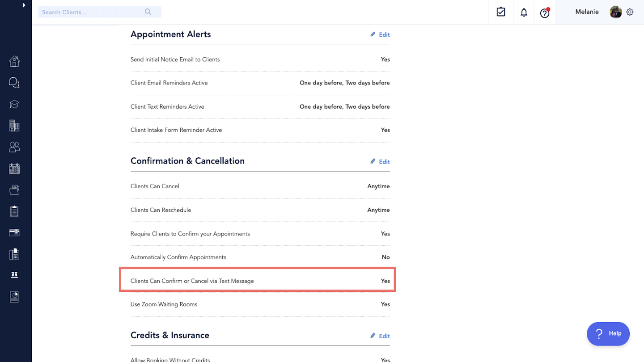
Task: Edit the Appointment Alerts section
Action: click(380, 34)
